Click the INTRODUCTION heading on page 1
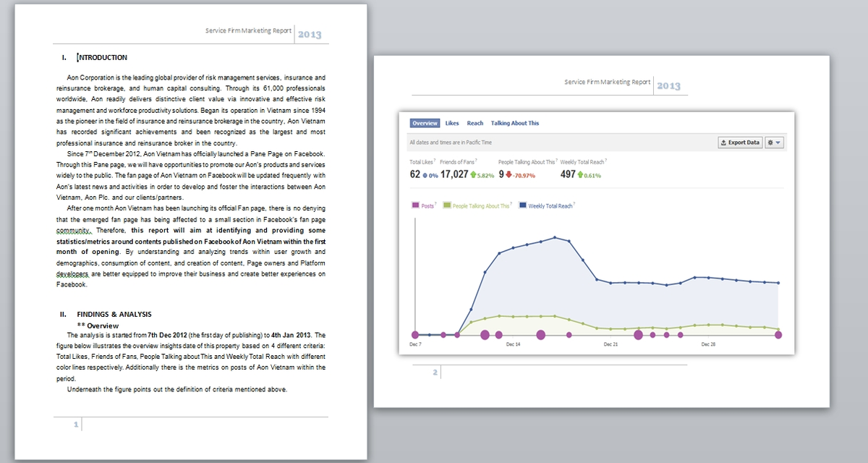 (102, 57)
